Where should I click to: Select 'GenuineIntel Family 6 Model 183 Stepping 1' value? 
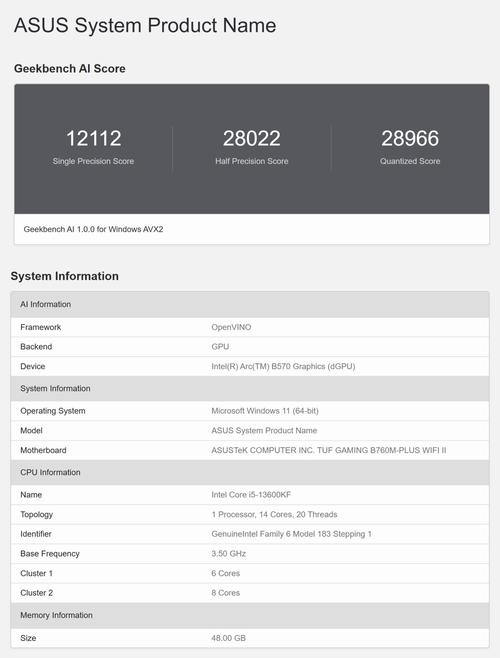pos(291,534)
